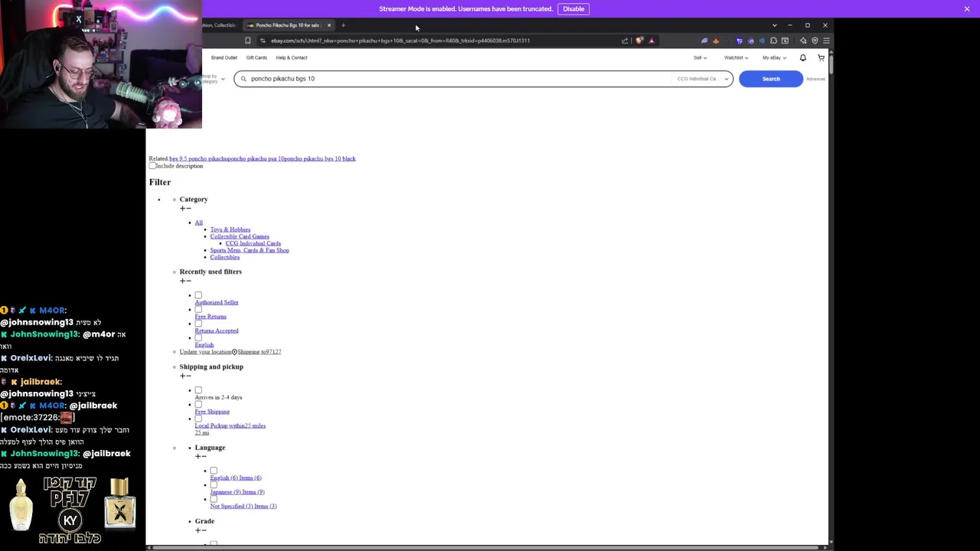
Task: Toggle the Grade section plus-minus expander
Action: [x=201, y=530]
